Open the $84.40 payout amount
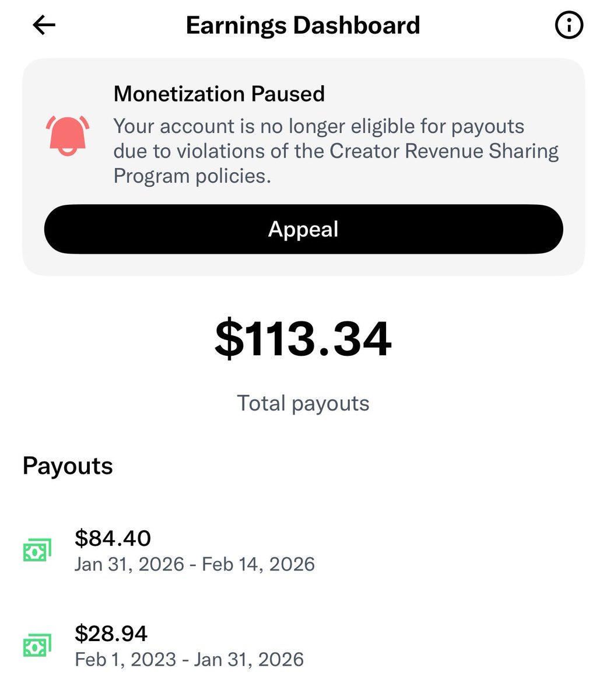This screenshot has height=700, width=607. [113, 538]
